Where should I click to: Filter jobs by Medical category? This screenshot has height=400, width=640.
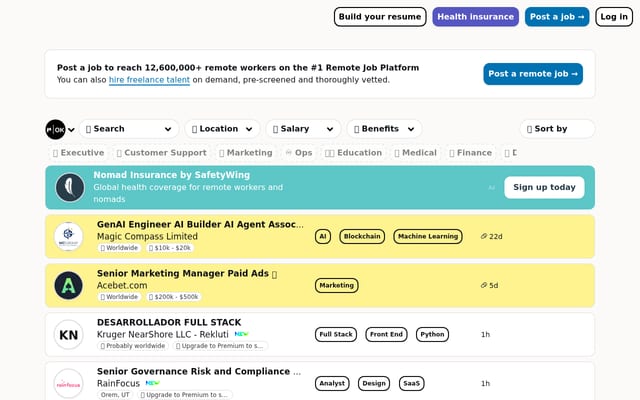pyautogui.click(x=416, y=153)
